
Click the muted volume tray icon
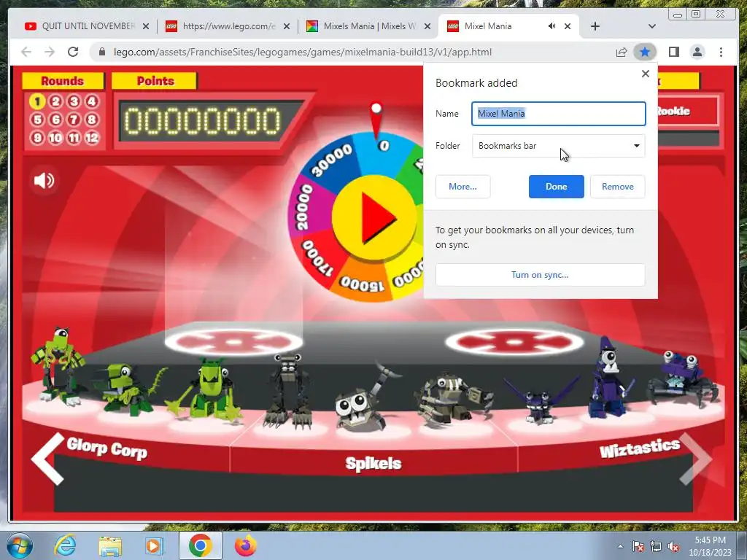pyautogui.click(x=673, y=546)
